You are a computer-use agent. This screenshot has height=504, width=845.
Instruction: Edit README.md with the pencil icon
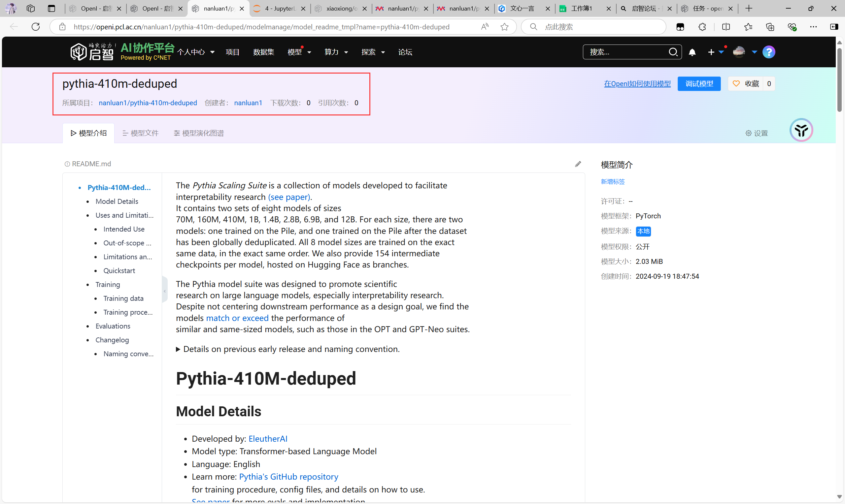click(x=578, y=164)
